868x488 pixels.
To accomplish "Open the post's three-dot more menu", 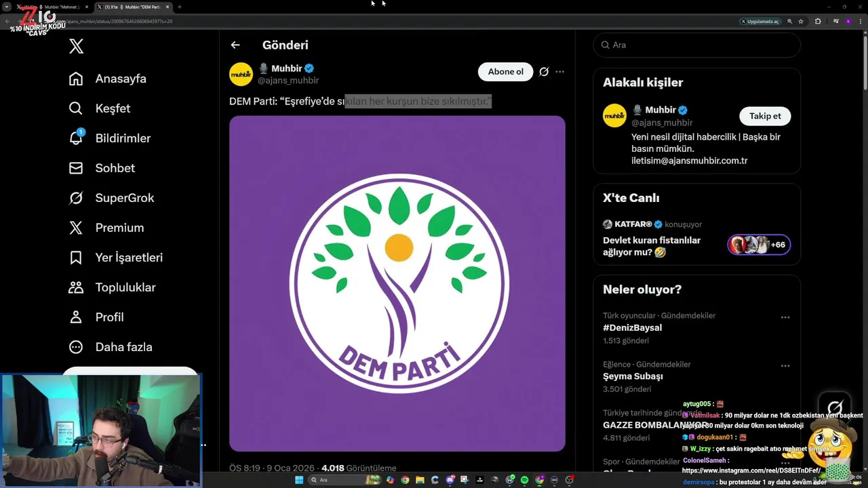I will pyautogui.click(x=559, y=72).
